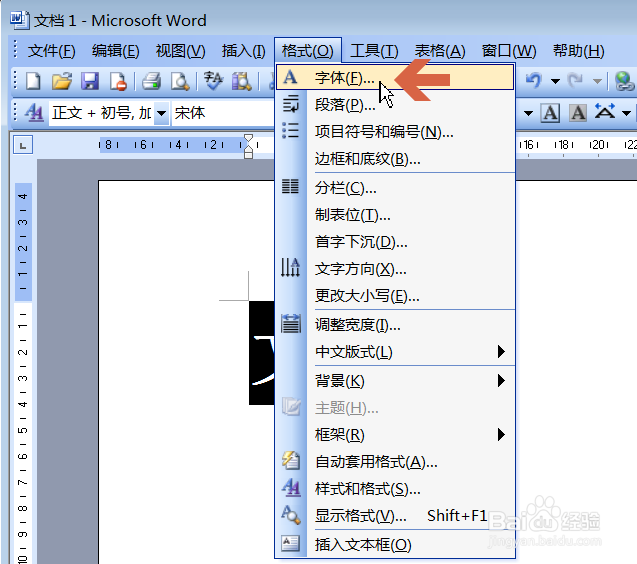Image resolution: width=637 pixels, height=564 pixels.
Task: Select 边框和底纹(B)... menu item
Action: [x=395, y=158]
